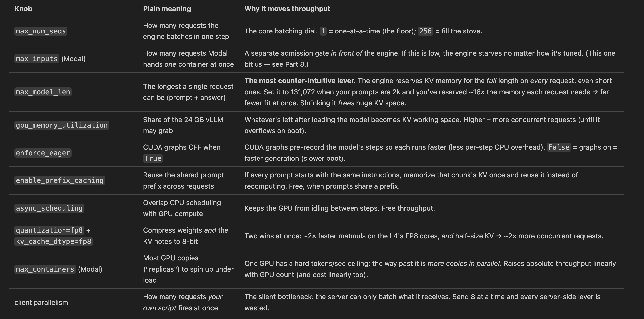Click the 1 code value in batching row
This screenshot has height=319, width=644.
pyautogui.click(x=323, y=31)
